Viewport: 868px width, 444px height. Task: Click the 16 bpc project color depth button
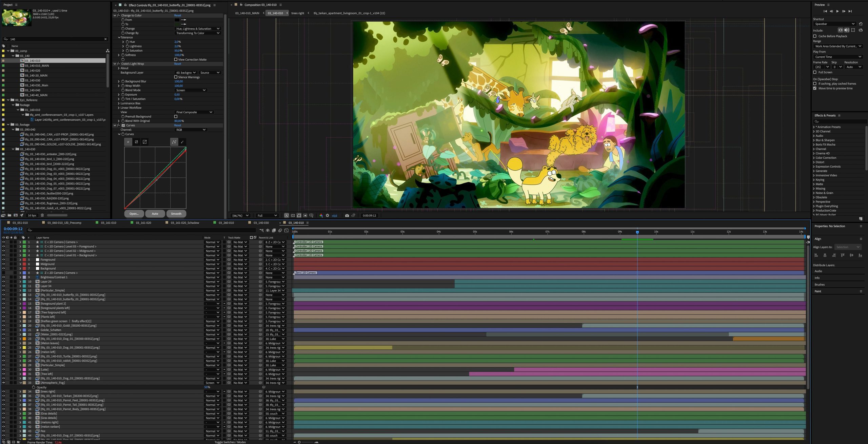point(32,215)
